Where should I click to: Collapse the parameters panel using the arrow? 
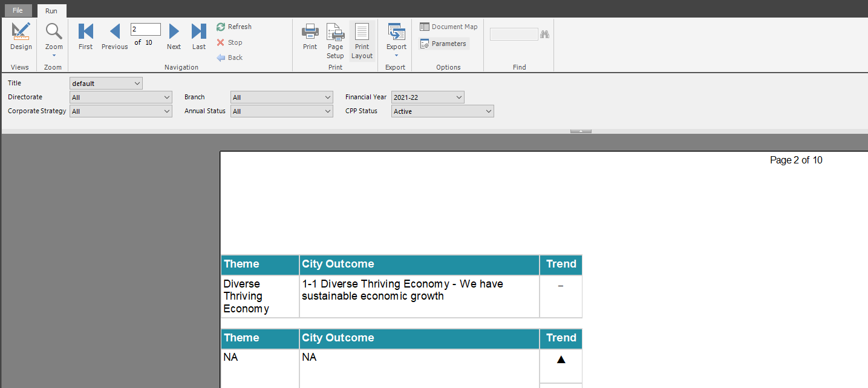[x=581, y=131]
